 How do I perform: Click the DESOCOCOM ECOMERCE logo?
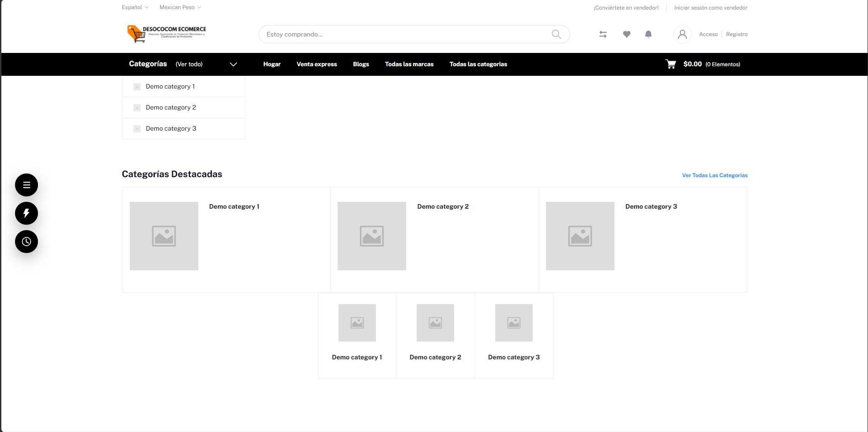[x=167, y=34]
